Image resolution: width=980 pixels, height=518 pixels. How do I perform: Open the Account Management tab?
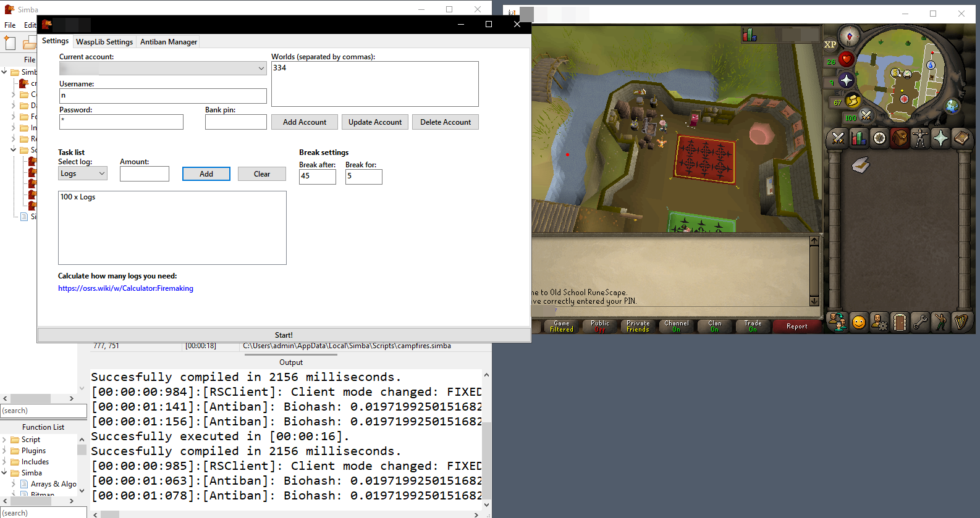click(879, 322)
